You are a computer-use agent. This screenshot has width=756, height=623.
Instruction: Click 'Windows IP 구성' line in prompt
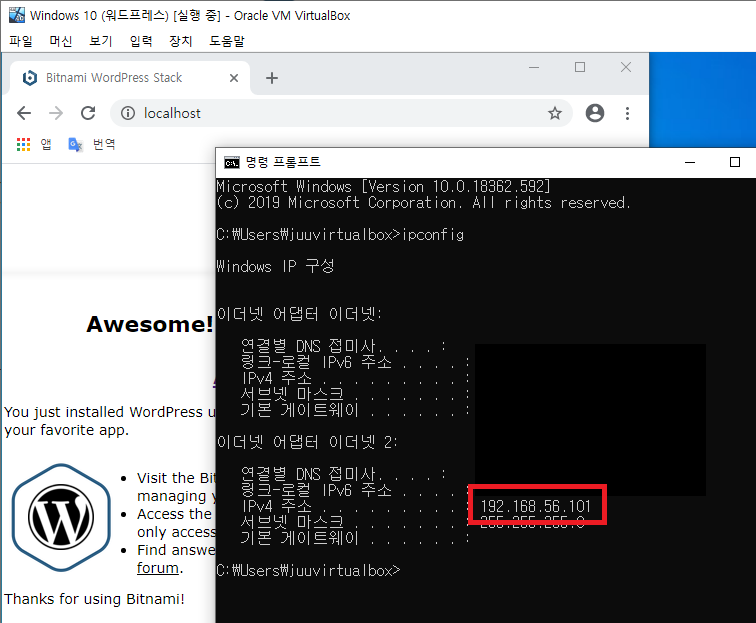click(x=275, y=266)
